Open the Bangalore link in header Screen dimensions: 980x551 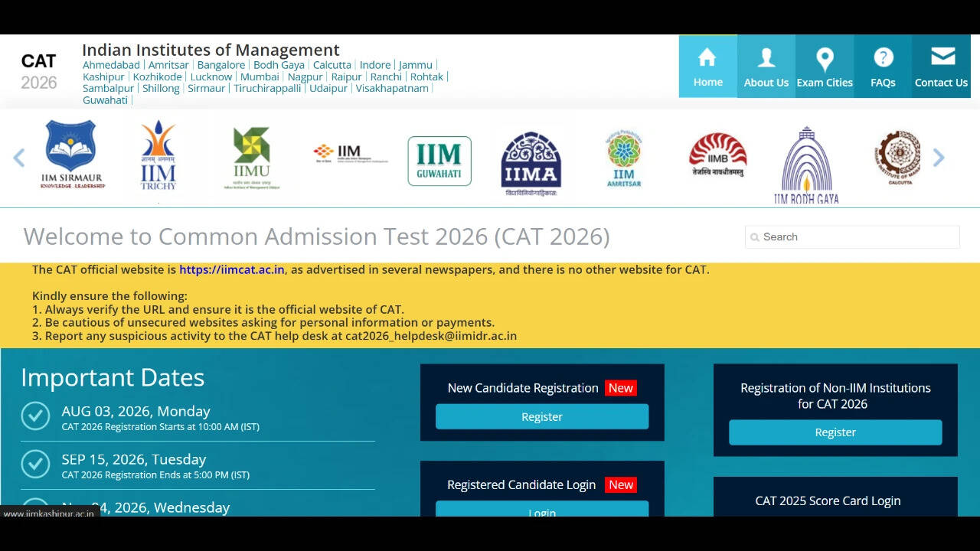pos(221,65)
